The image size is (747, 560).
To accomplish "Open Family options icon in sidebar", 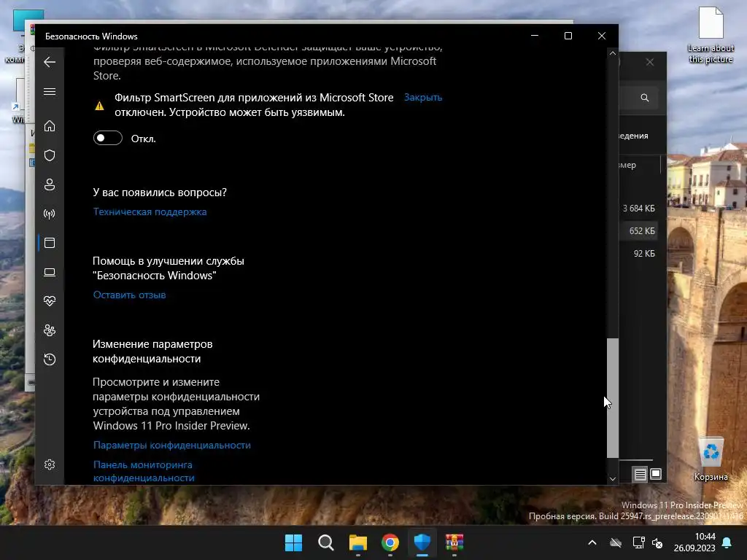I will pos(50,330).
